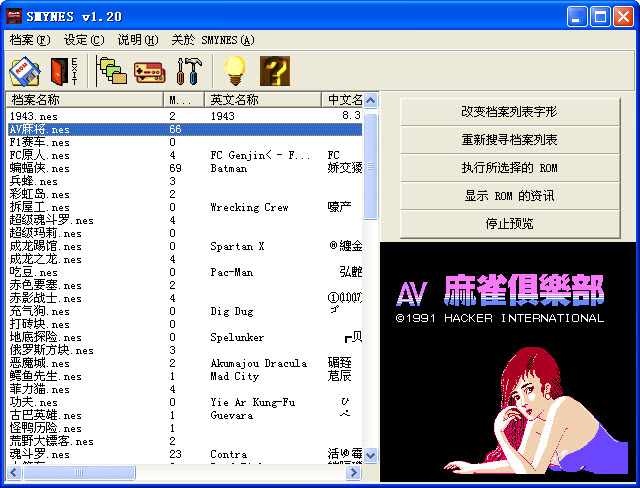Viewport: 640px width, 488px height.
Task: Click the 显示 ROM 的资讯 button
Action: pyautogui.click(x=510, y=196)
